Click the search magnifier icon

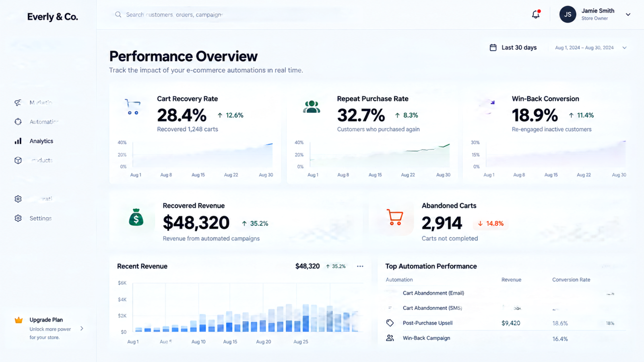click(118, 14)
